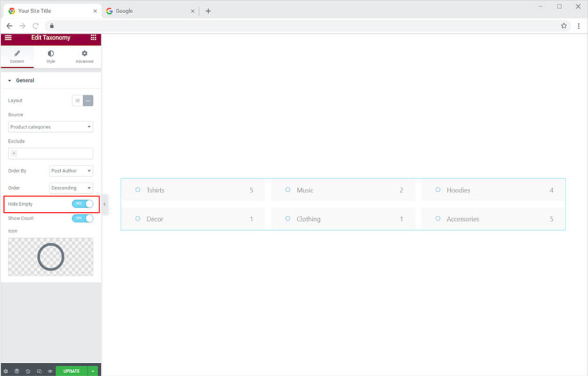Open Responsive Mode device icon

pyautogui.click(x=39, y=371)
